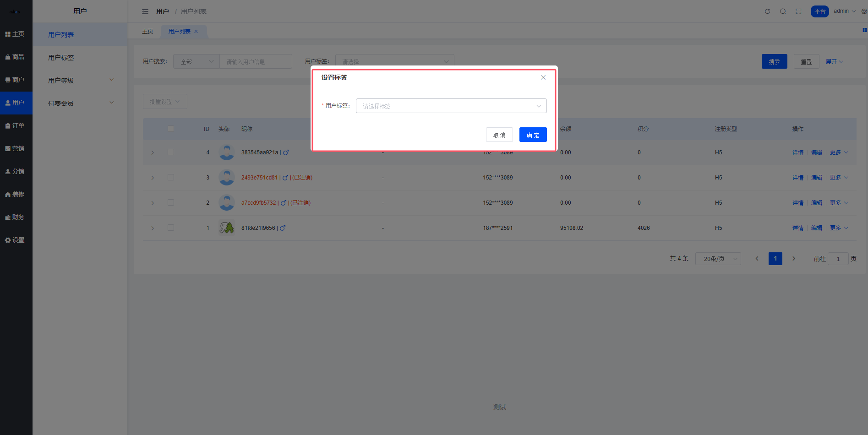Close the 设置标签 dialog with X
This screenshot has width=868, height=435.
[x=543, y=77]
